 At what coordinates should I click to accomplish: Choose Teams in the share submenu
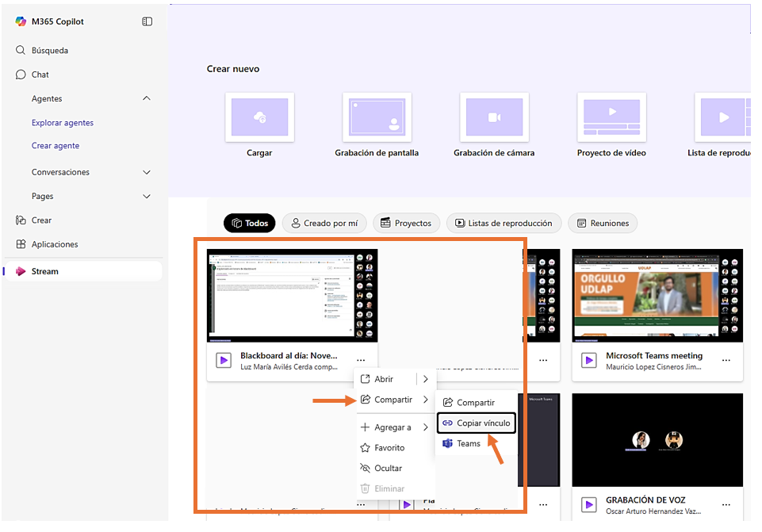coord(468,443)
